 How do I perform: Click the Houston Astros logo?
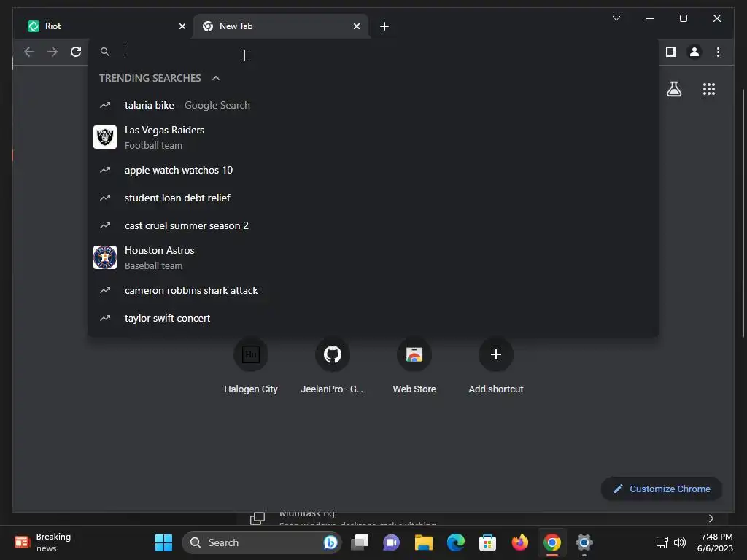105,257
